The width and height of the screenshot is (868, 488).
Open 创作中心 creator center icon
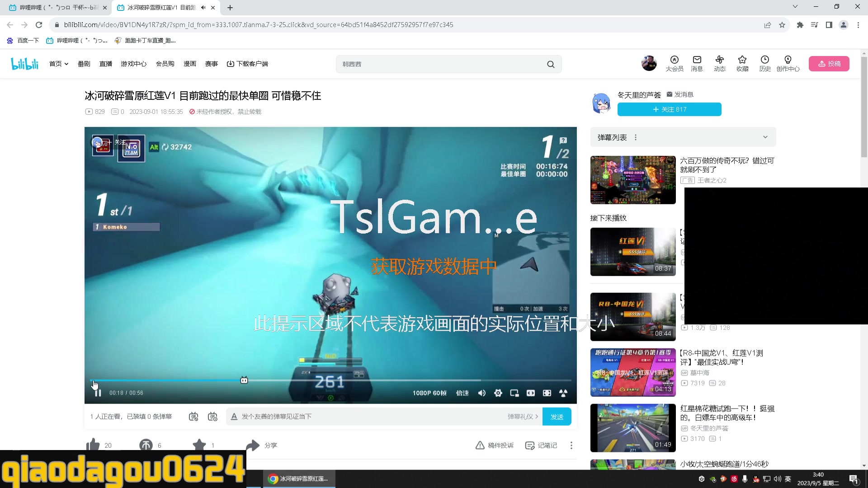click(x=788, y=64)
